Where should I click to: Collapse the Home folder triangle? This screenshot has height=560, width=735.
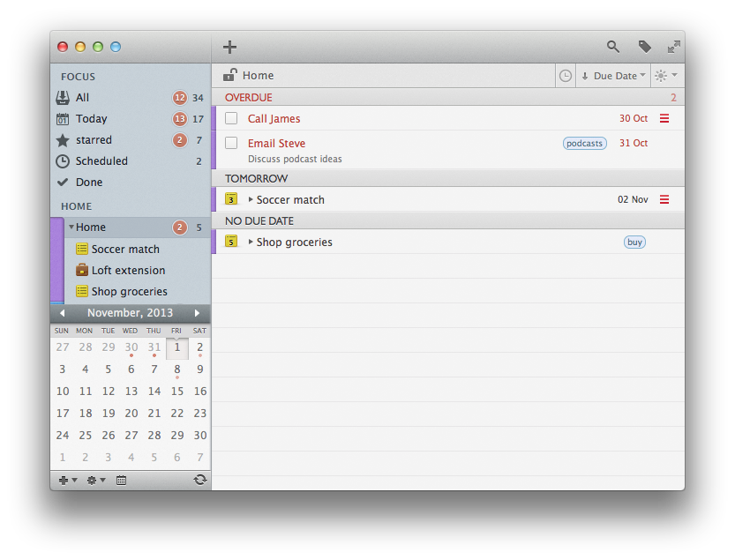(x=71, y=227)
